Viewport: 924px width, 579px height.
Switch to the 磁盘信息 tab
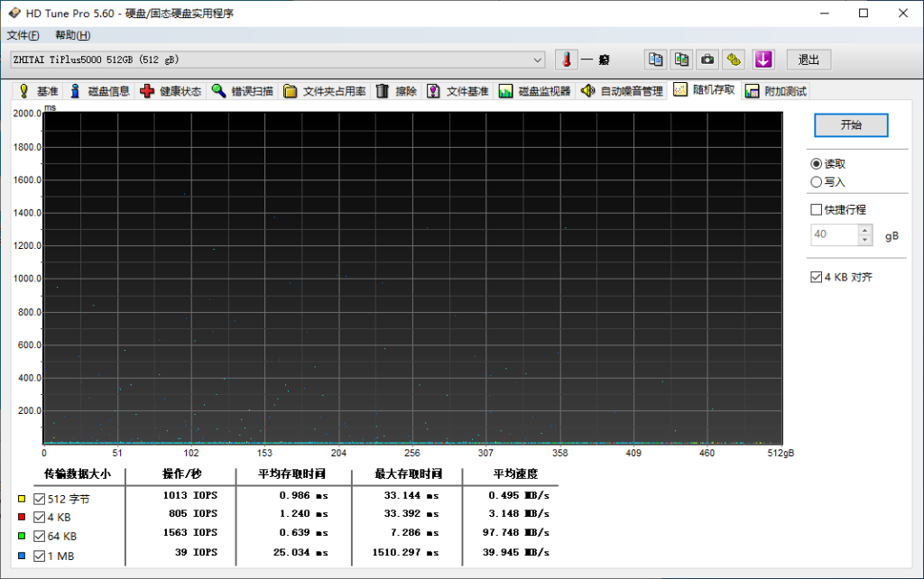99,91
